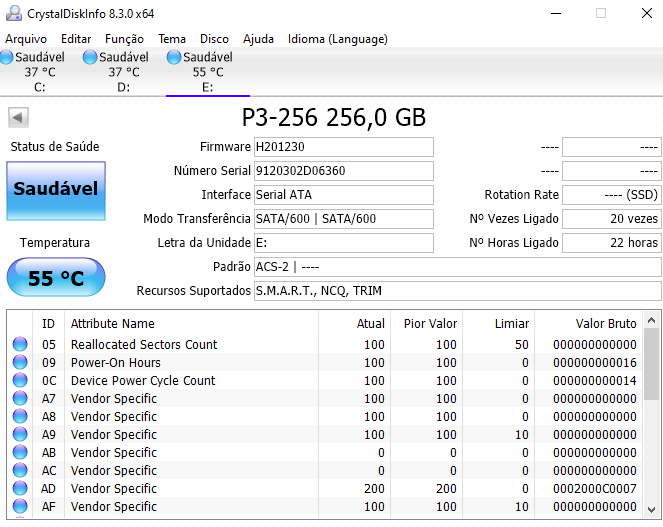Select the Device Power Cycle Count row
This screenshot has height=527, width=663.
pyautogui.click(x=325, y=380)
